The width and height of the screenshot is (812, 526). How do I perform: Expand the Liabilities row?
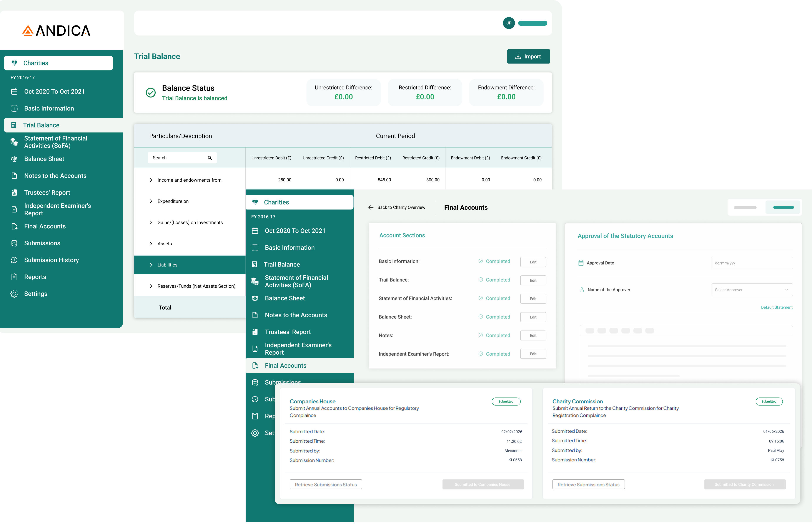pyautogui.click(x=151, y=265)
